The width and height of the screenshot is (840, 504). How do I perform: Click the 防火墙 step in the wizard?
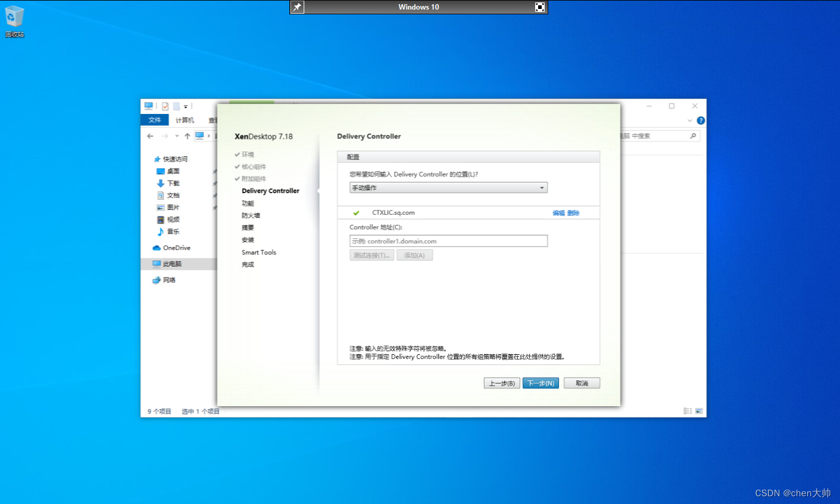[x=251, y=215]
